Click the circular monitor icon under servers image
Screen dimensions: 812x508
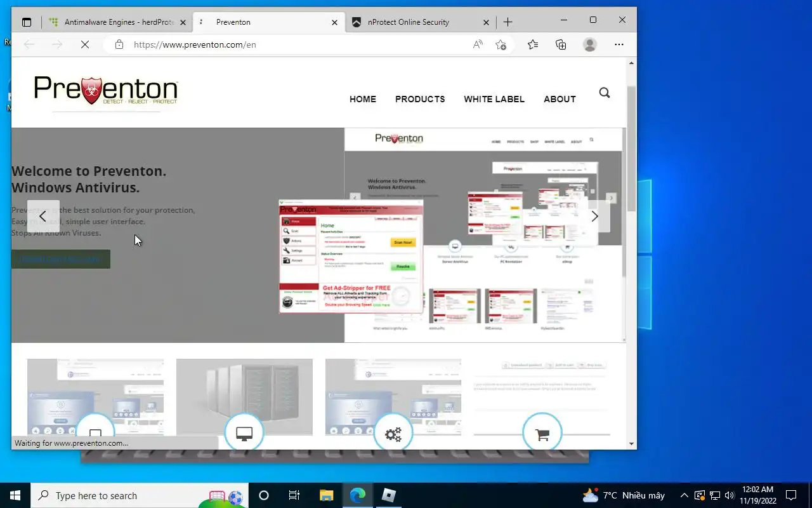(244, 433)
